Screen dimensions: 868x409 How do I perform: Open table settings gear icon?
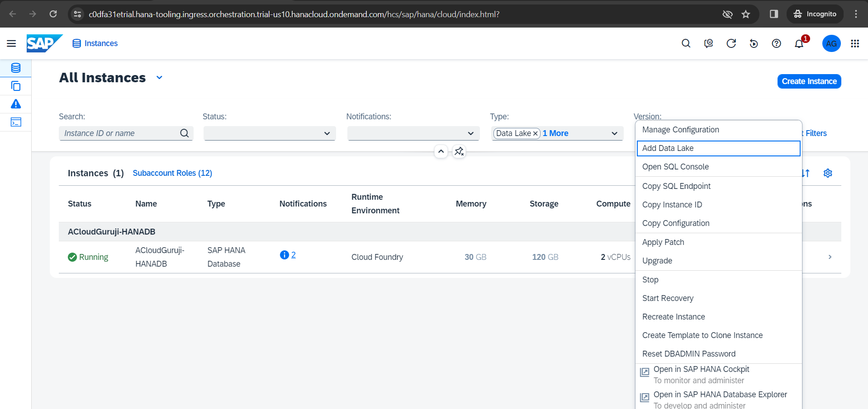(x=828, y=173)
